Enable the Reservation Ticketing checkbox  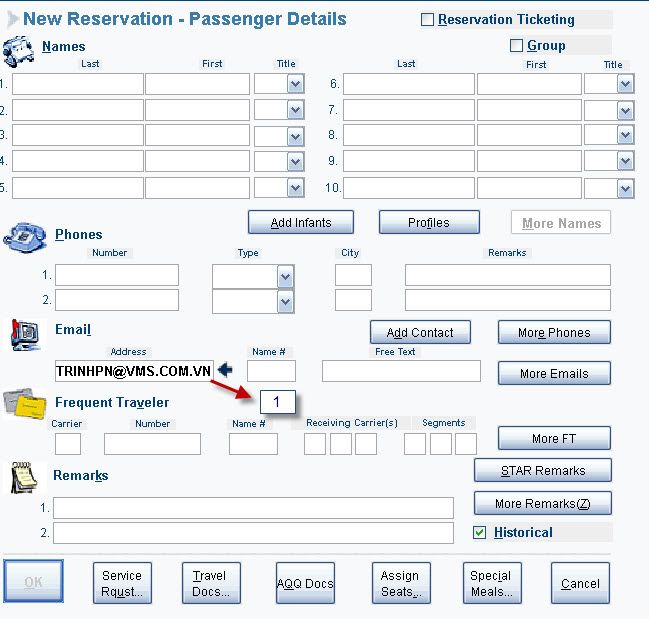(x=428, y=19)
